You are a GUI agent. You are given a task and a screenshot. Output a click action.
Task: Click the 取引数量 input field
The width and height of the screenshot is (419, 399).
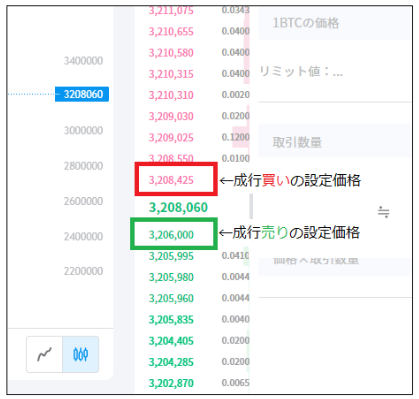pos(335,142)
